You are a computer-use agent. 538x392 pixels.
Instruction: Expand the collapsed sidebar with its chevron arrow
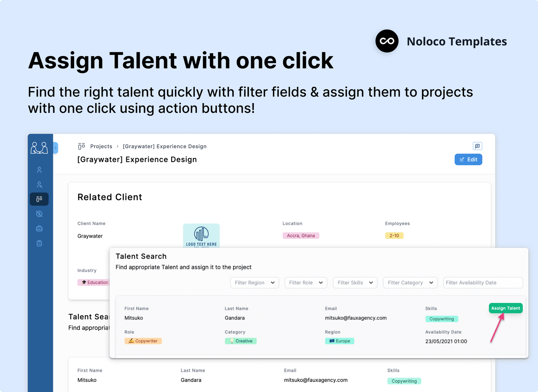[55, 147]
